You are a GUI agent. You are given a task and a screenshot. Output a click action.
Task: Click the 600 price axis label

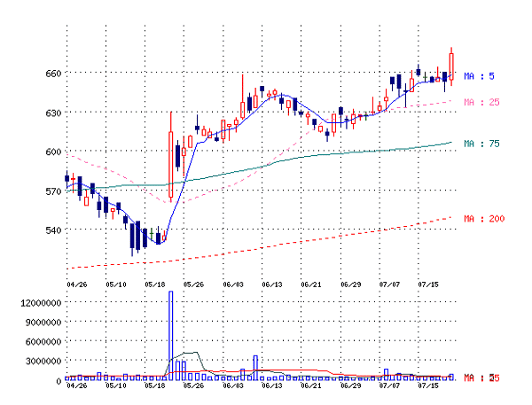pyautogui.click(x=53, y=152)
